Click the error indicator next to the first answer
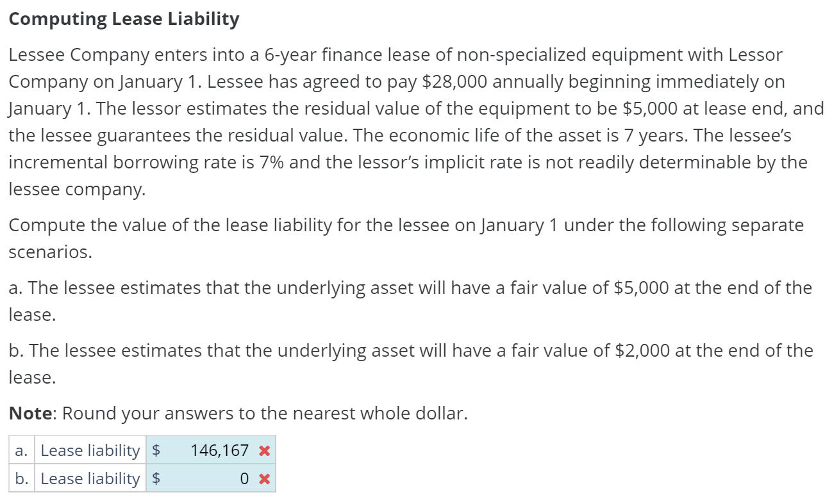The width and height of the screenshot is (825, 504). [x=264, y=450]
